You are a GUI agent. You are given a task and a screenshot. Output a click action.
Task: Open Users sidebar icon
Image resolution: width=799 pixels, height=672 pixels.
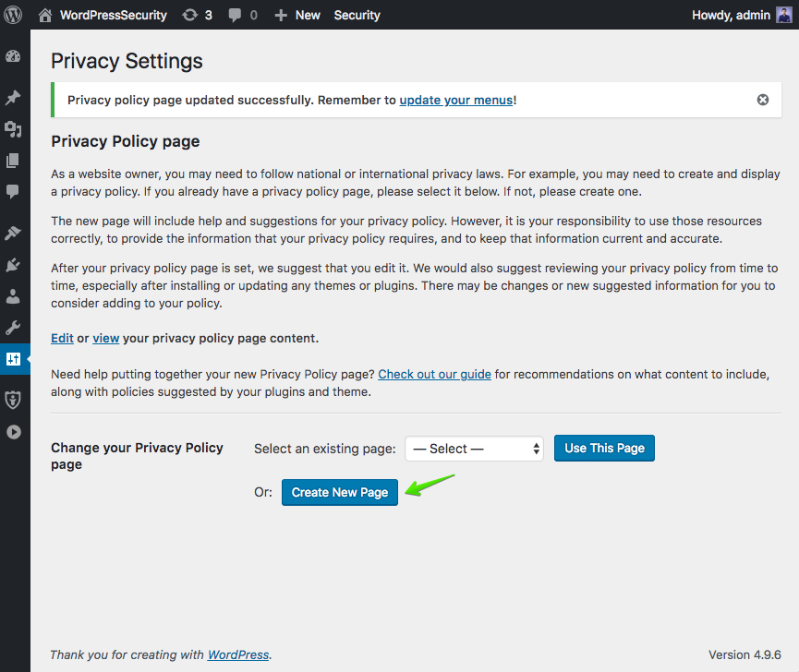pos(13,296)
